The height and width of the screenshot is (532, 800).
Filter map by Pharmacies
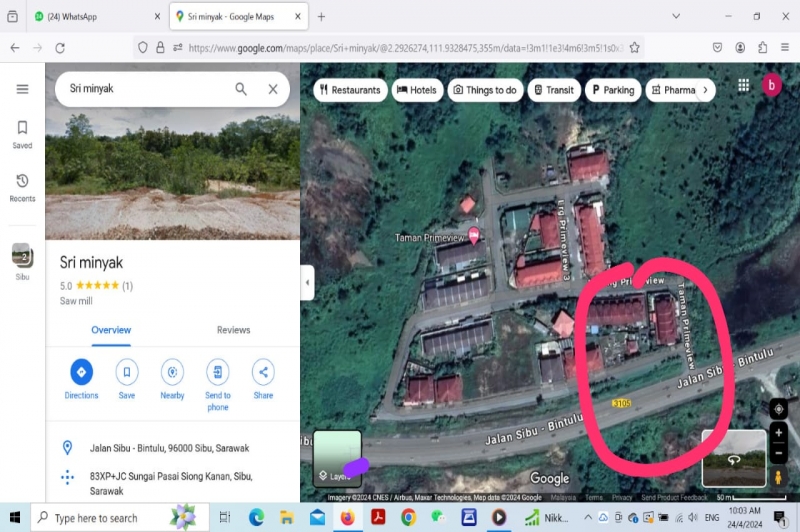672,90
